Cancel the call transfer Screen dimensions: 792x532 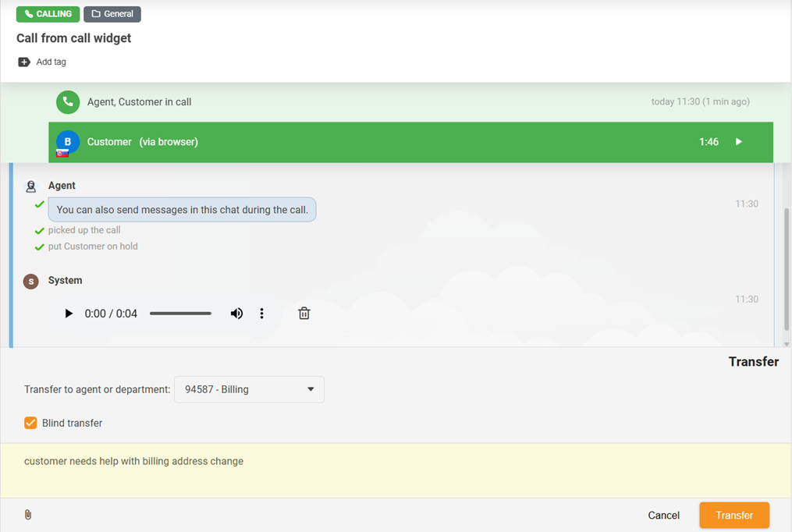[663, 515]
